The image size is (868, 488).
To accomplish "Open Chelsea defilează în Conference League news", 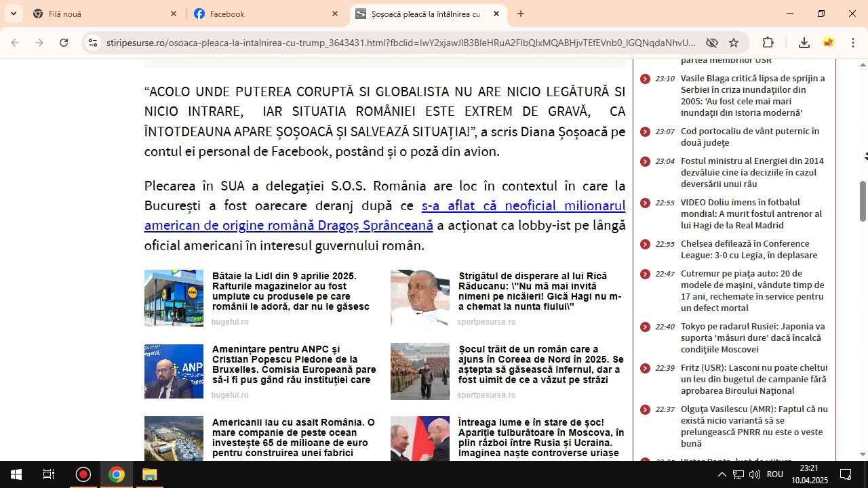I will [749, 249].
